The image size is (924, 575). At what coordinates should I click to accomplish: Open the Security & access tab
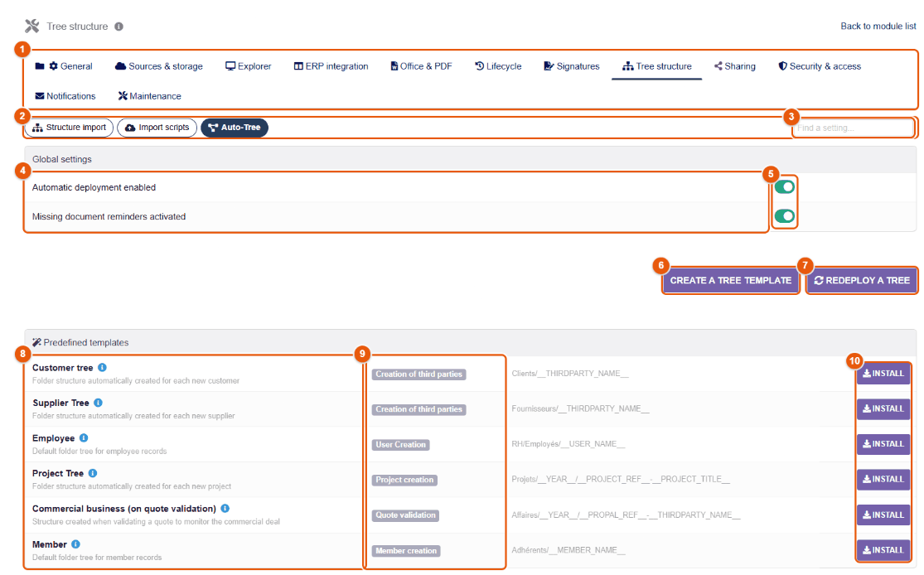[x=820, y=66]
